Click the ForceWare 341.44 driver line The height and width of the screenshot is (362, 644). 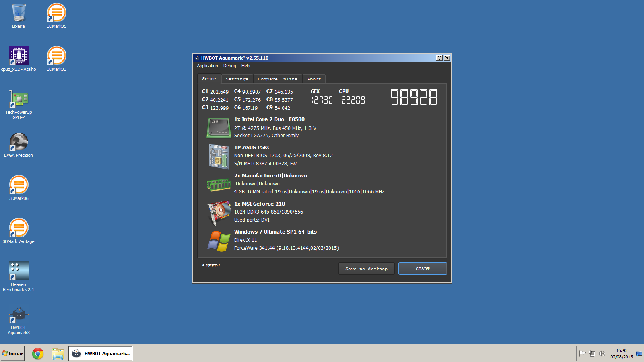287,248
